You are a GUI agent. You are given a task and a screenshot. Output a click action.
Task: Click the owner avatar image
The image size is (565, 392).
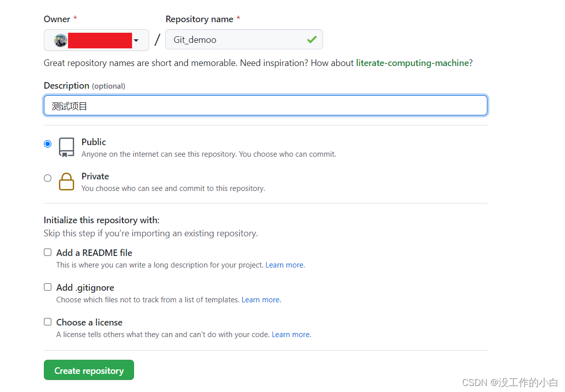click(60, 40)
